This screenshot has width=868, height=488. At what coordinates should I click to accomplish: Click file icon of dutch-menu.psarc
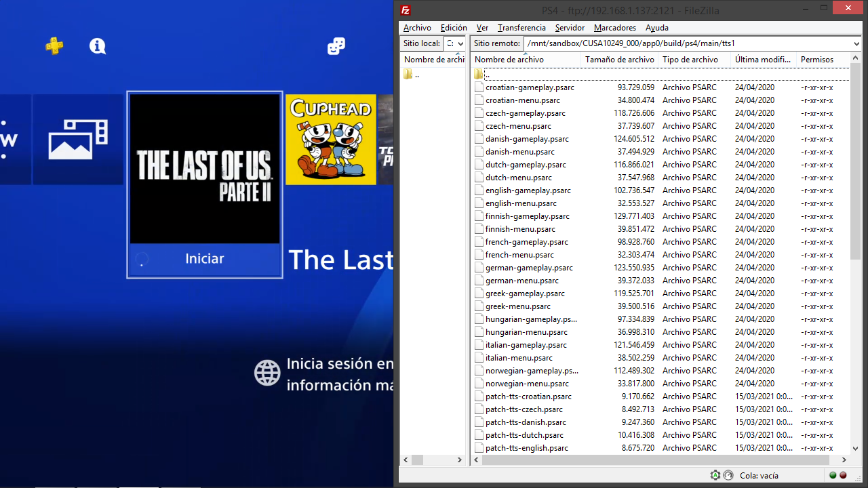coord(479,178)
